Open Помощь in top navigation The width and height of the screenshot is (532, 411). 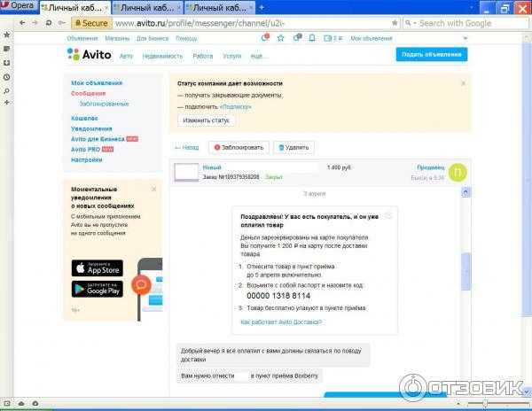click(186, 39)
